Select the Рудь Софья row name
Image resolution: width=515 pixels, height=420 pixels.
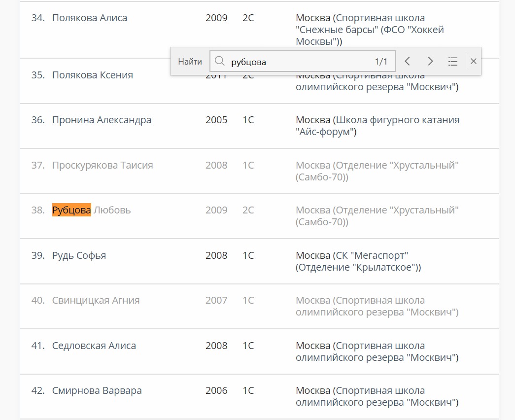point(79,256)
